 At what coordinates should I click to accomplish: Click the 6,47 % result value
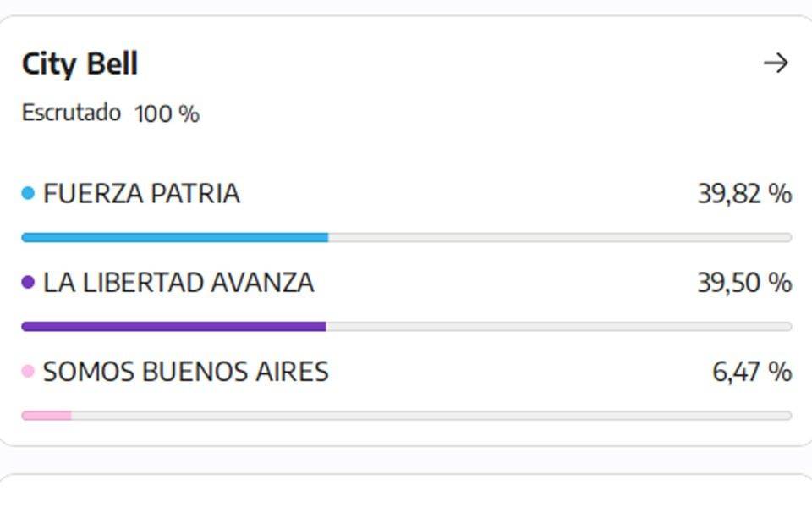pos(752,372)
